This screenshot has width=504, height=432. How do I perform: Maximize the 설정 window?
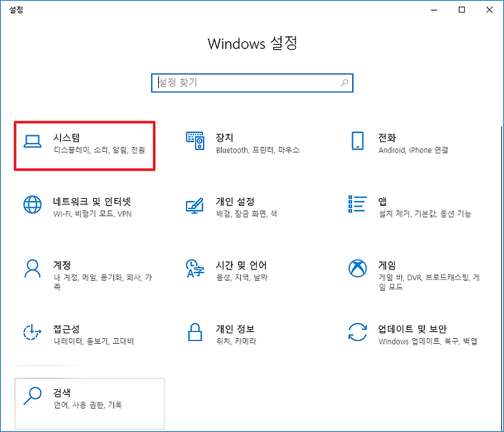pos(461,10)
